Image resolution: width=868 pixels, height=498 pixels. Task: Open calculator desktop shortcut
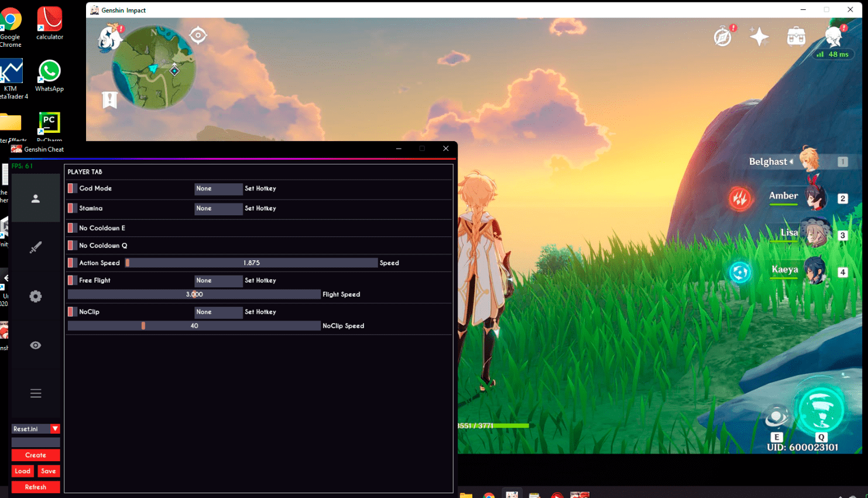pos(50,23)
